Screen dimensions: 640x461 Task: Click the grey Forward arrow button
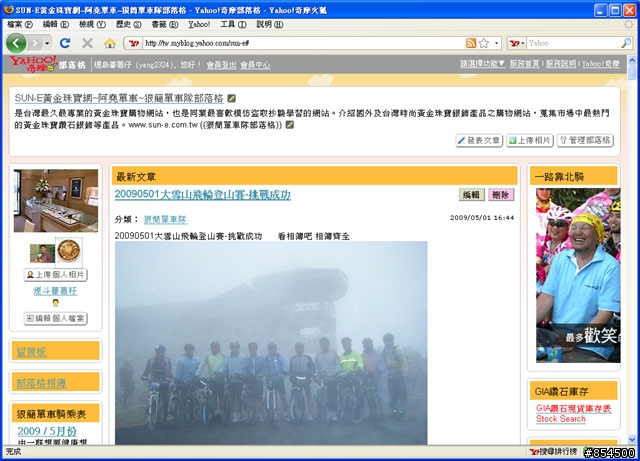click(35, 43)
